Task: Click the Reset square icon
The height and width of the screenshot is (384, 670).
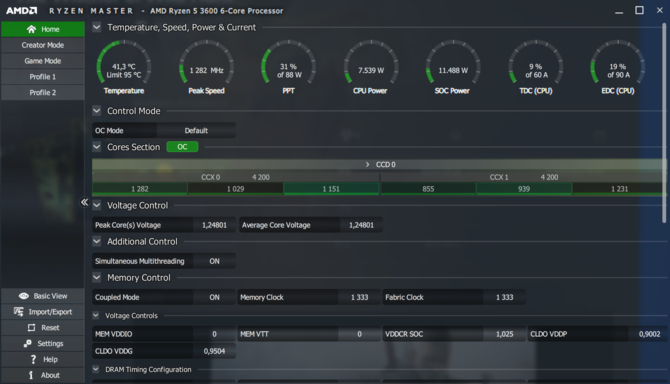Action: click(31, 328)
